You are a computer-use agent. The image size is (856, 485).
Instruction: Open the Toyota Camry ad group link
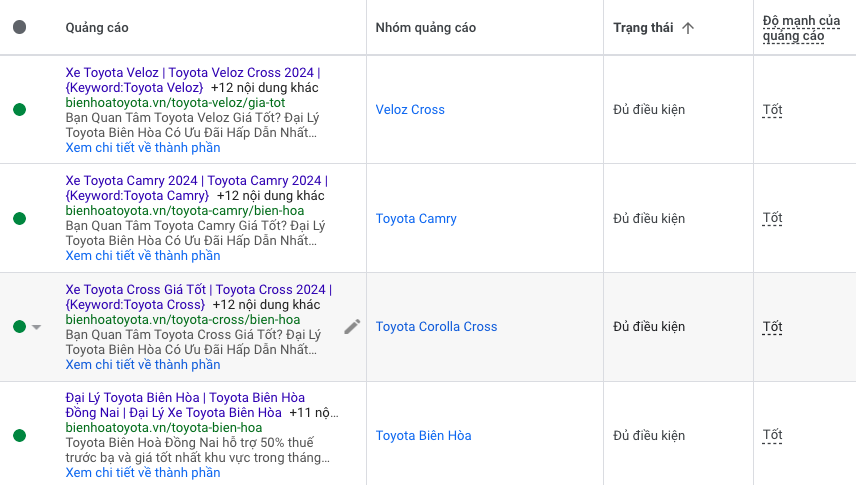(416, 219)
